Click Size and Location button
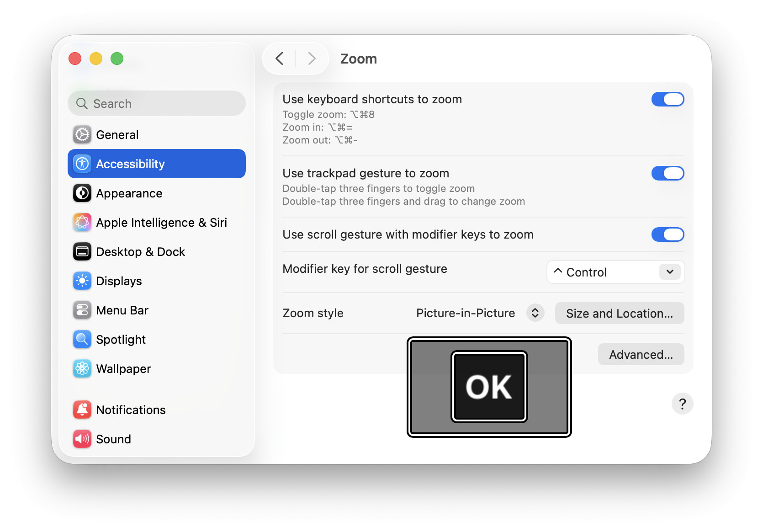The image size is (763, 532). tap(620, 313)
